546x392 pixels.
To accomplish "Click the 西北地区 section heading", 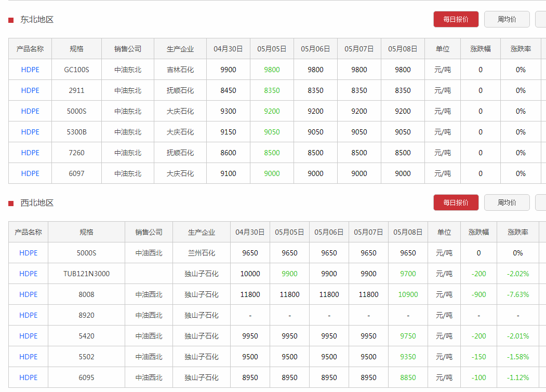I will point(37,202).
